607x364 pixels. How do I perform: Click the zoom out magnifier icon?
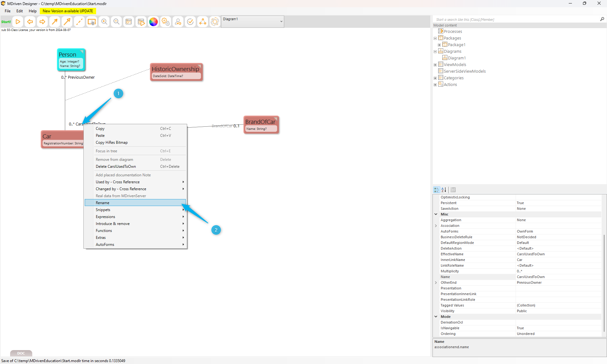pyautogui.click(x=116, y=22)
